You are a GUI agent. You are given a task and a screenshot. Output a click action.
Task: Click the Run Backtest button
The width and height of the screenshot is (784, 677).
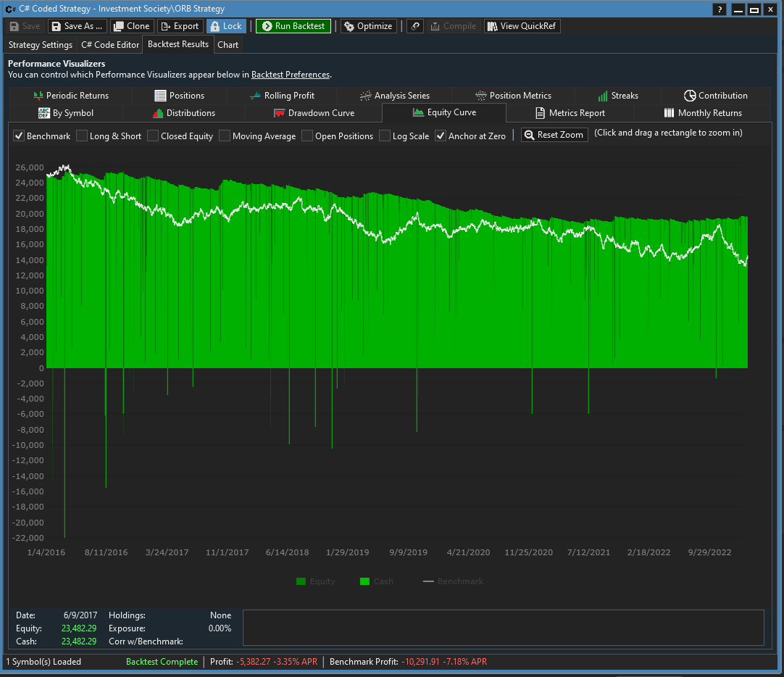point(293,26)
